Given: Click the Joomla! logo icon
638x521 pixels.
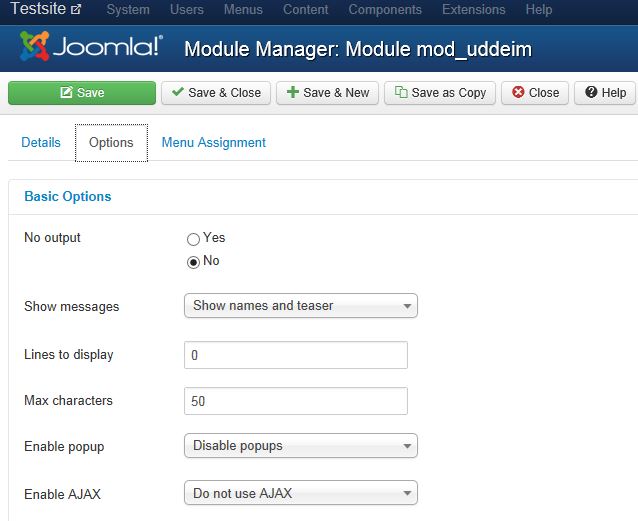Looking at the screenshot, I should pos(35,46).
